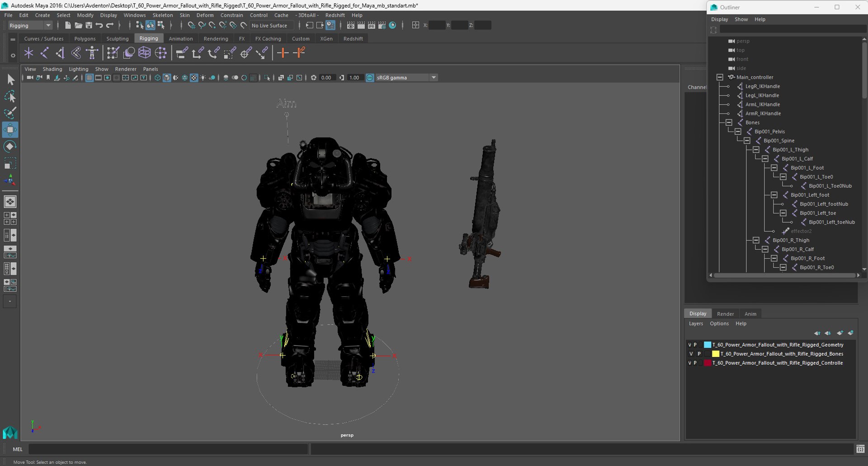The image size is (868, 466).
Task: Click the Cluster deformer shelf icon
Action: [x=161, y=53]
